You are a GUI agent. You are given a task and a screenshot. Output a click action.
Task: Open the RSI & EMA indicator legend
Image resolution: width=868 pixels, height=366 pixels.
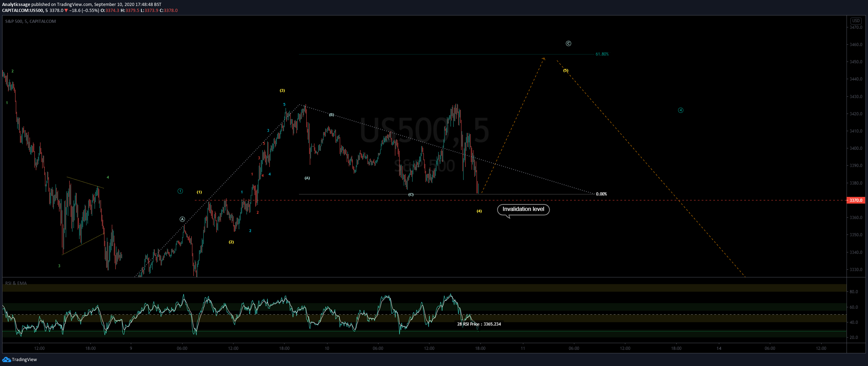tap(16, 283)
